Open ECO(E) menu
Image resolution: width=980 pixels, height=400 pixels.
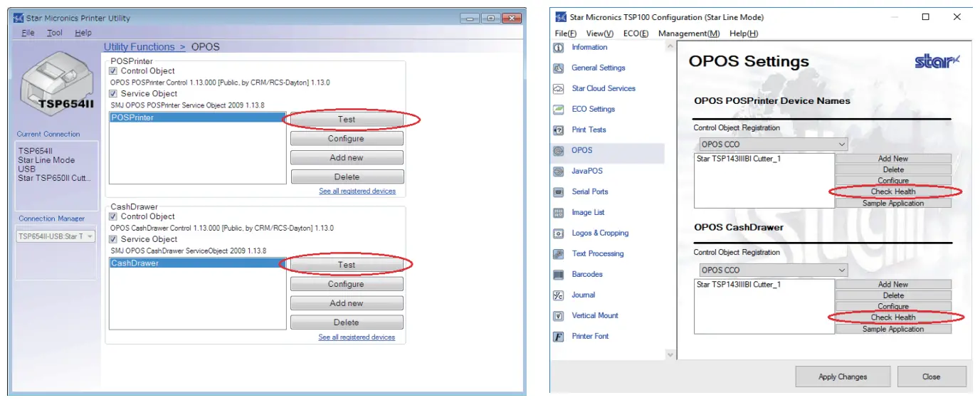636,33
